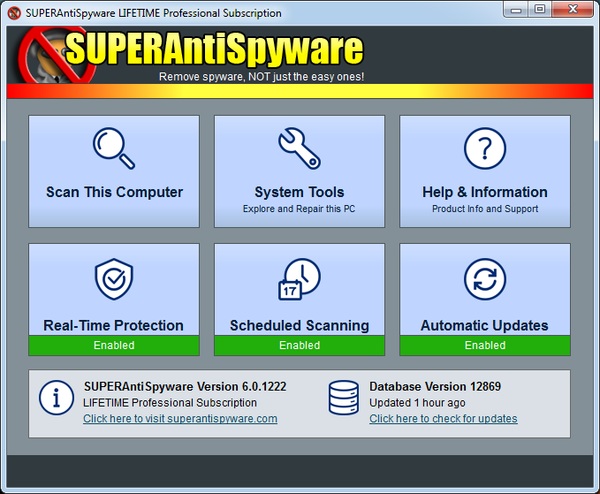Click the calendar clock scheduling icon
The image size is (600, 494).
click(x=299, y=280)
